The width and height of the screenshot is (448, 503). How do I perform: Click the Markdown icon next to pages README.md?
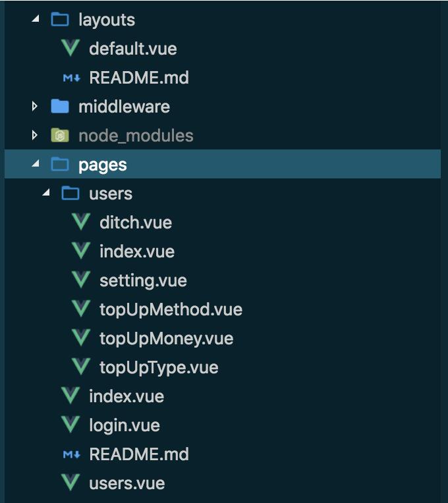[70, 454]
